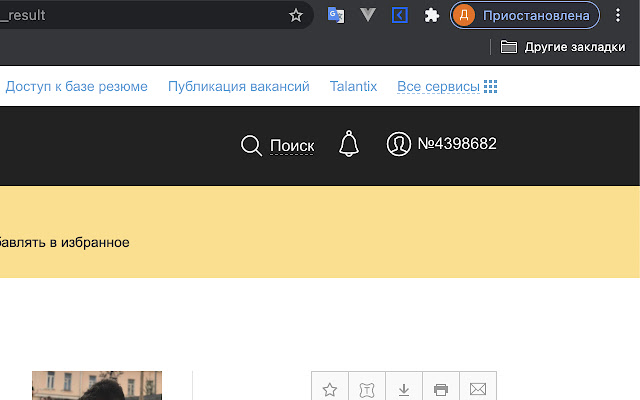The height and width of the screenshot is (400, 640).
Task: Open the Другие закладки bookmarks folder
Action: [x=563, y=47]
